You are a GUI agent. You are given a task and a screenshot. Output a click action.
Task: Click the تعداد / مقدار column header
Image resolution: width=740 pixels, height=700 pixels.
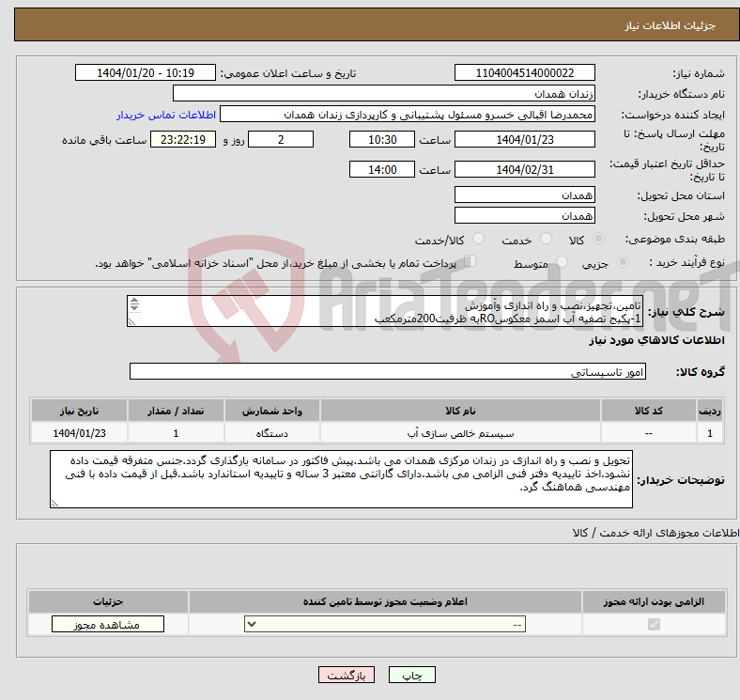(176, 411)
